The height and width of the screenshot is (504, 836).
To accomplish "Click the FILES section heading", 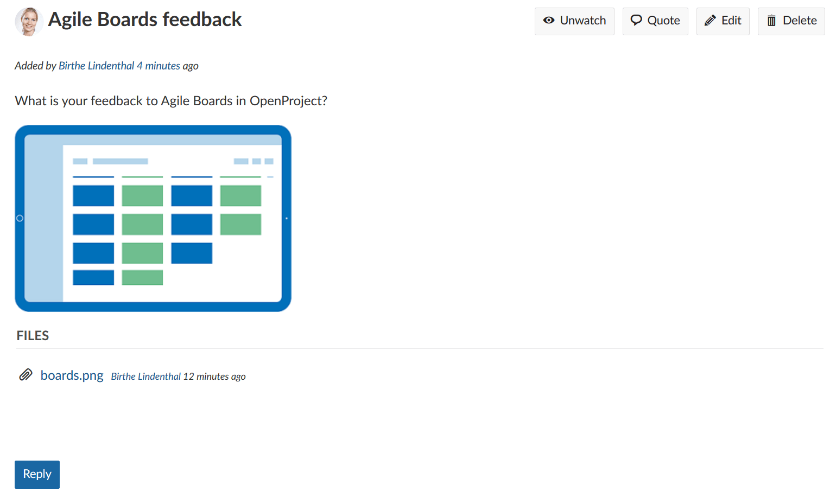I will pos(33,336).
